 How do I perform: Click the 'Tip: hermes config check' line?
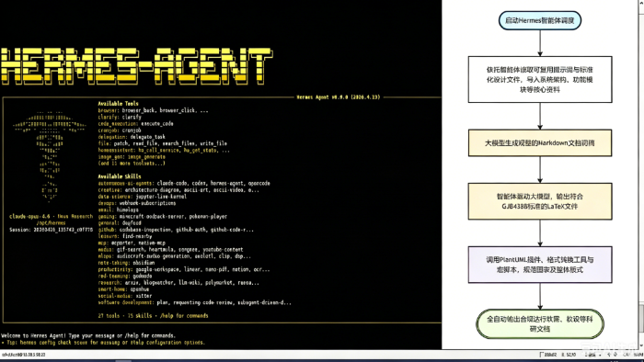(x=103, y=343)
